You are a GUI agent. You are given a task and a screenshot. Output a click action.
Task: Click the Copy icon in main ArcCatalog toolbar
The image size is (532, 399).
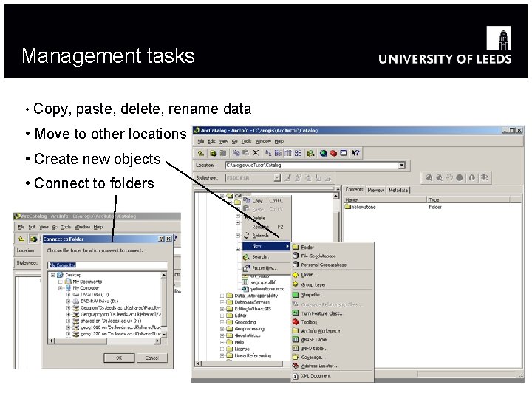click(236, 153)
